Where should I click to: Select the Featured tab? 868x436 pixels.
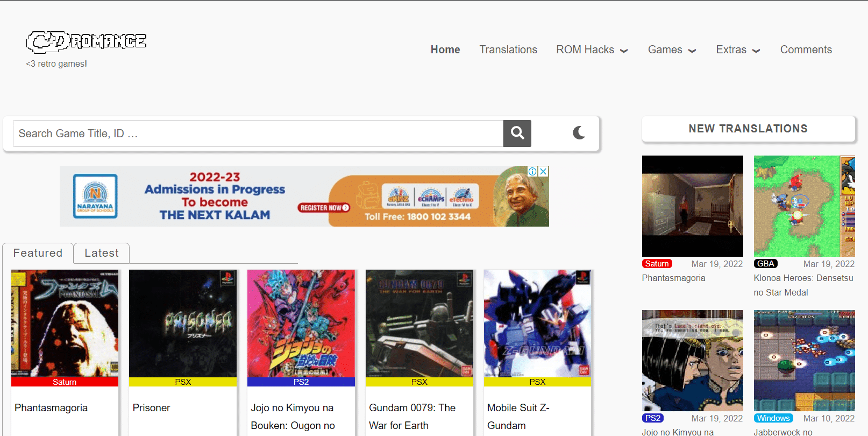click(38, 253)
